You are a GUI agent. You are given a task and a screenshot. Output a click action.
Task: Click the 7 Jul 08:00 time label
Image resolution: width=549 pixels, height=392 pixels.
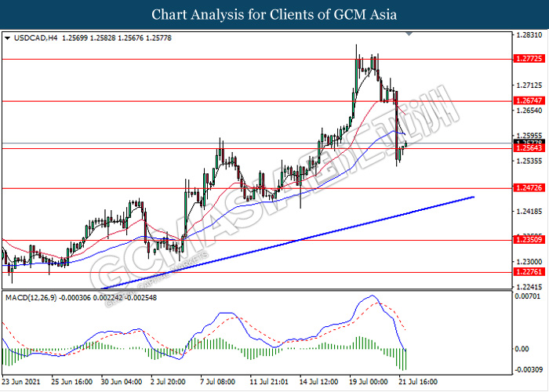click(217, 382)
